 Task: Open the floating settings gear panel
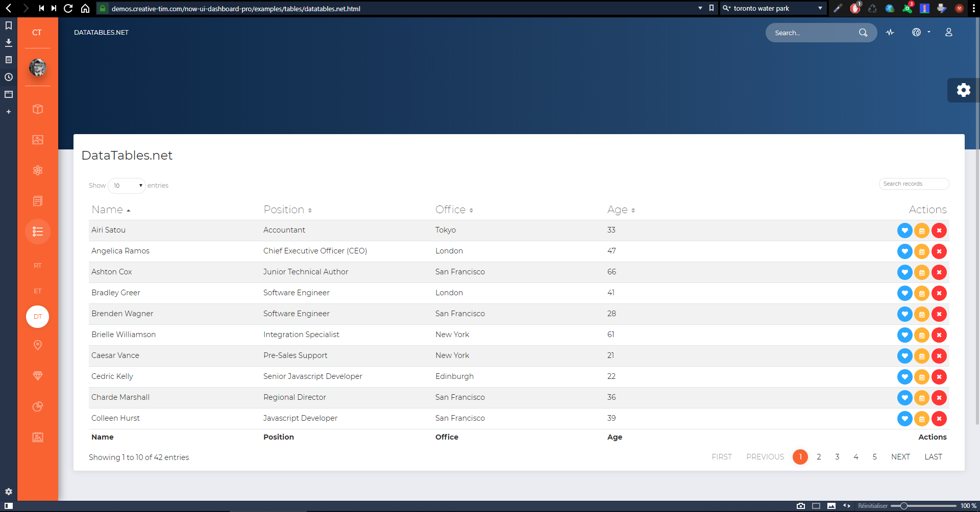[964, 90]
